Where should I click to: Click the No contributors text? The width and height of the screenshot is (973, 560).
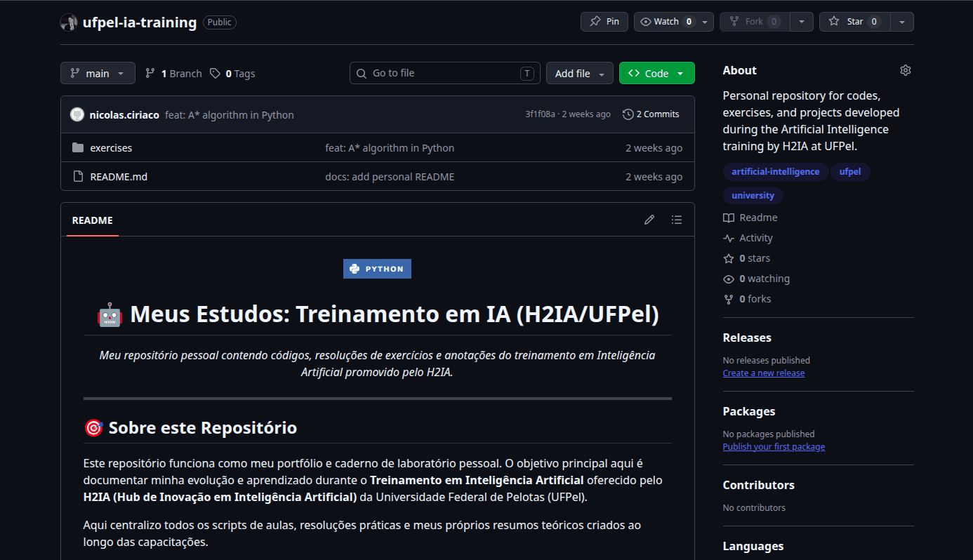(754, 507)
